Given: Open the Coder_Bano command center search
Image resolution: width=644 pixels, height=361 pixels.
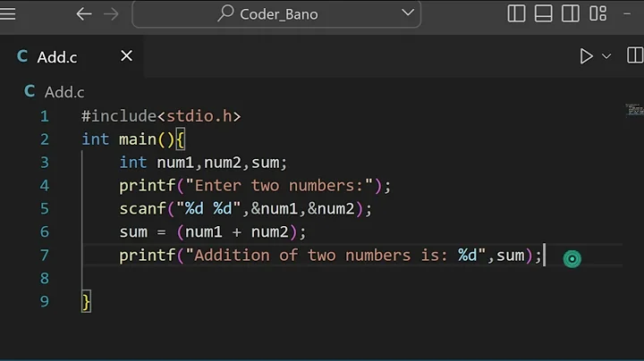Looking at the screenshot, I should 276,14.
